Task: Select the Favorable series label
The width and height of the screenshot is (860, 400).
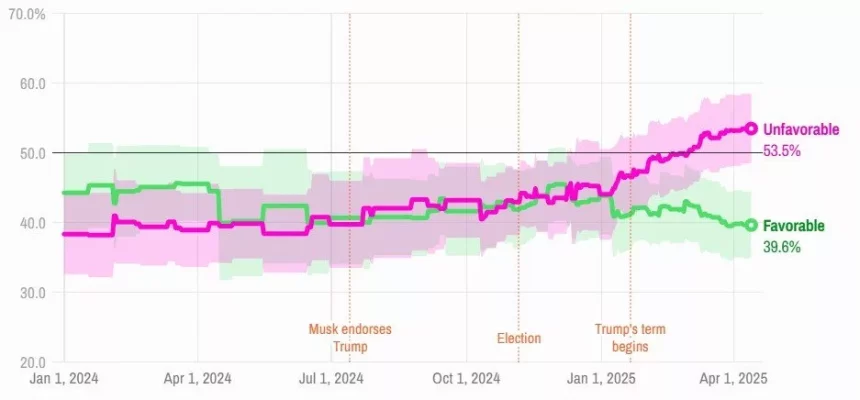Action: (x=793, y=226)
